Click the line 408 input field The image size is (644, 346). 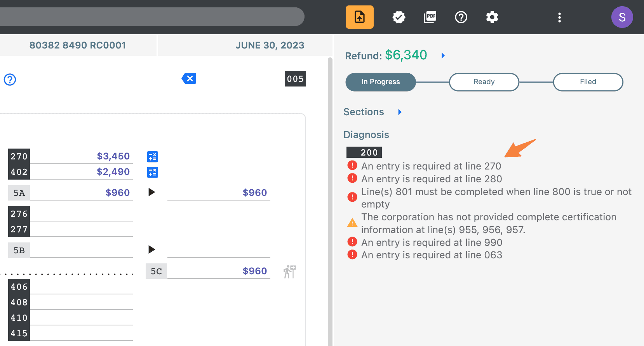(x=81, y=302)
